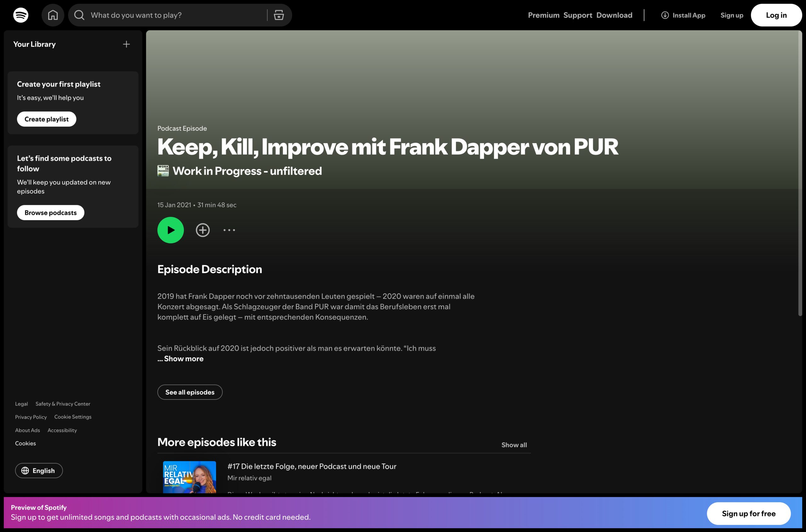This screenshot has width=806, height=532.
Task: Click Your Library heading
Action: coord(34,44)
